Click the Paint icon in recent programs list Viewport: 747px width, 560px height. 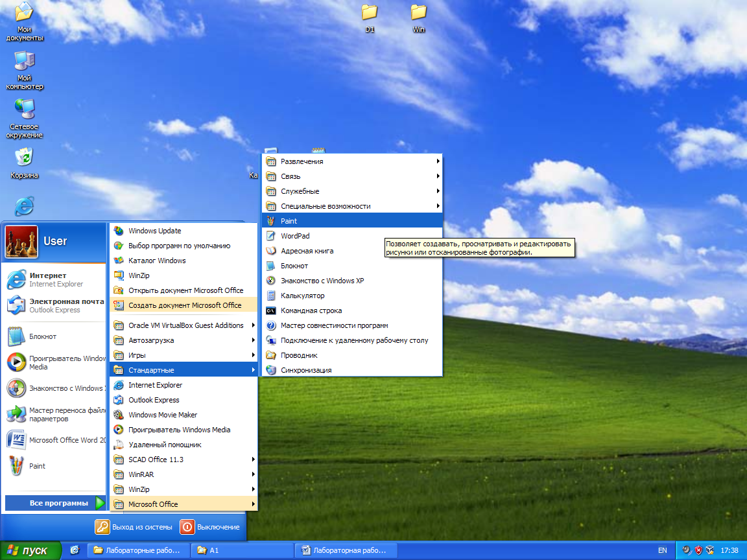tap(16, 466)
